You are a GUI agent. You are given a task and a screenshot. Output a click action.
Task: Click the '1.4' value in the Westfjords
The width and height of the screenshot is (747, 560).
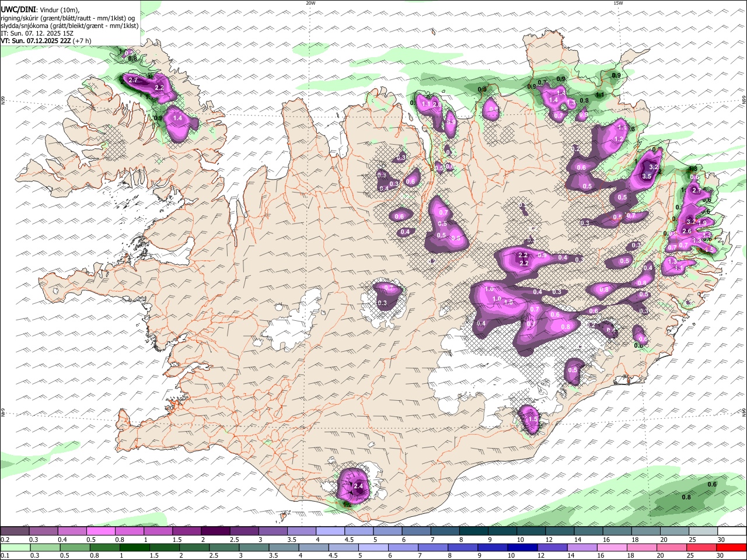(x=178, y=118)
